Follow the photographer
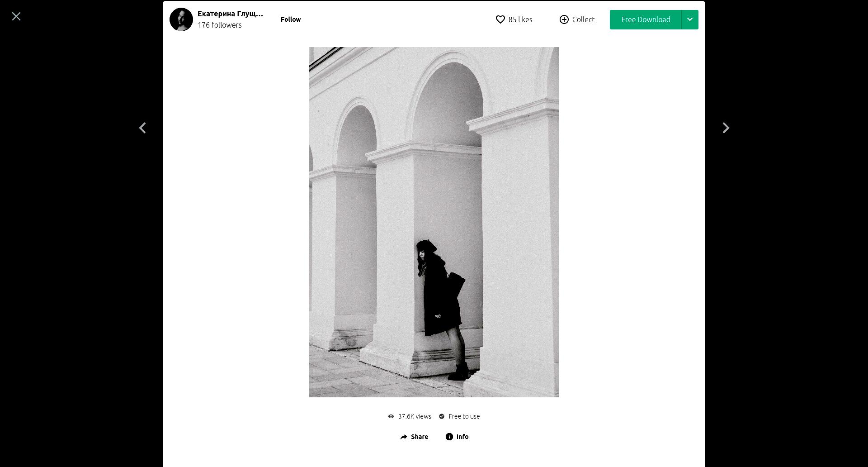The image size is (868, 467). point(291,19)
